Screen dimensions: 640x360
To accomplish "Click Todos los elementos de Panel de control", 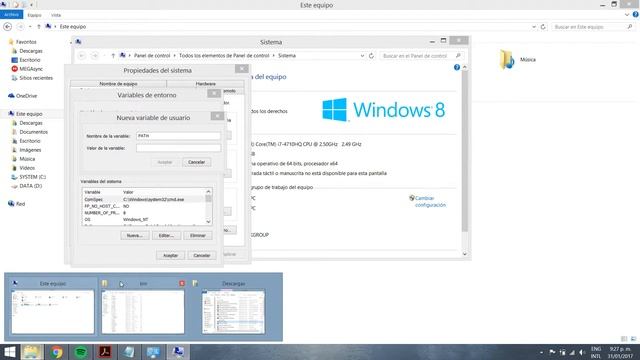I will tap(224, 56).
